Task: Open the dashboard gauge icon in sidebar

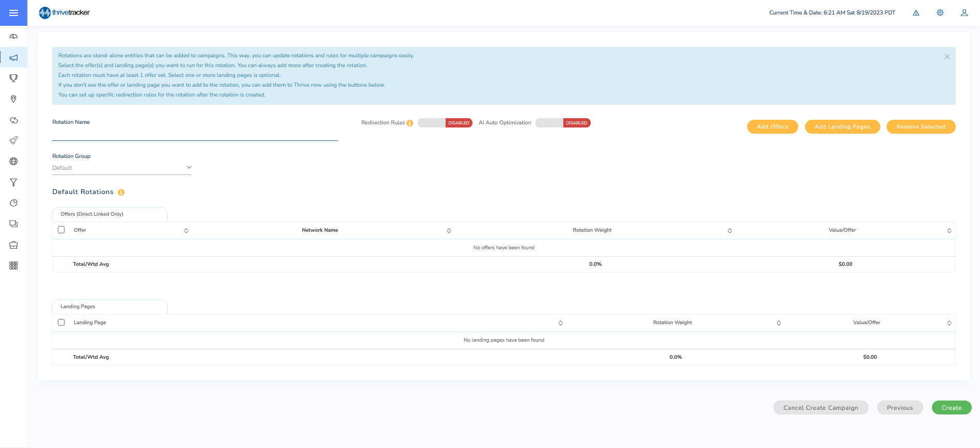Action: coord(13,36)
